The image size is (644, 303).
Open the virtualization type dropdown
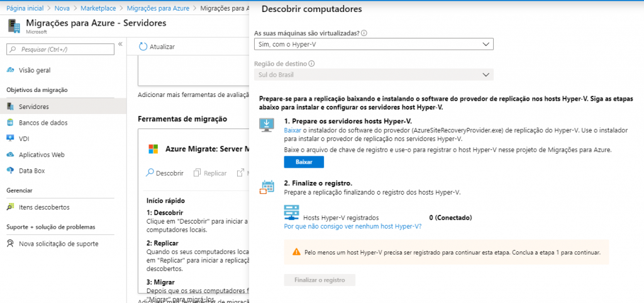pyautogui.click(x=374, y=44)
